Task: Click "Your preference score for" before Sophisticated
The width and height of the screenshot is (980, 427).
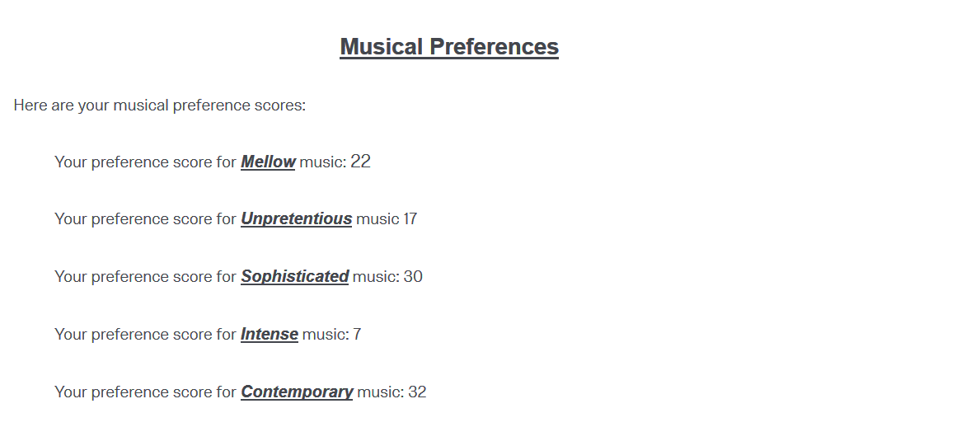Action: 145,277
